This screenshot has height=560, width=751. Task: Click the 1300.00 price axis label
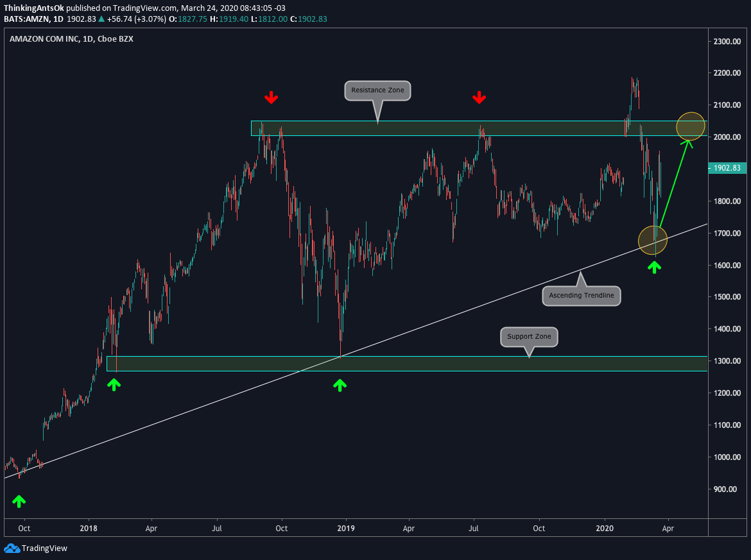[x=727, y=361]
